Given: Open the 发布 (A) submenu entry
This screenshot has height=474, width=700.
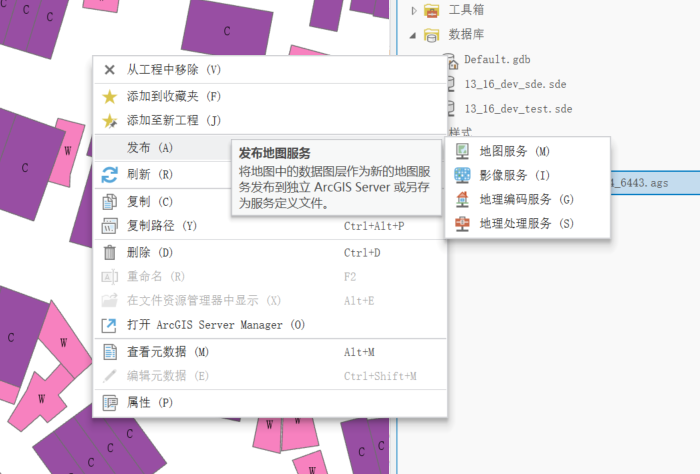Looking at the screenshot, I should click(163, 148).
